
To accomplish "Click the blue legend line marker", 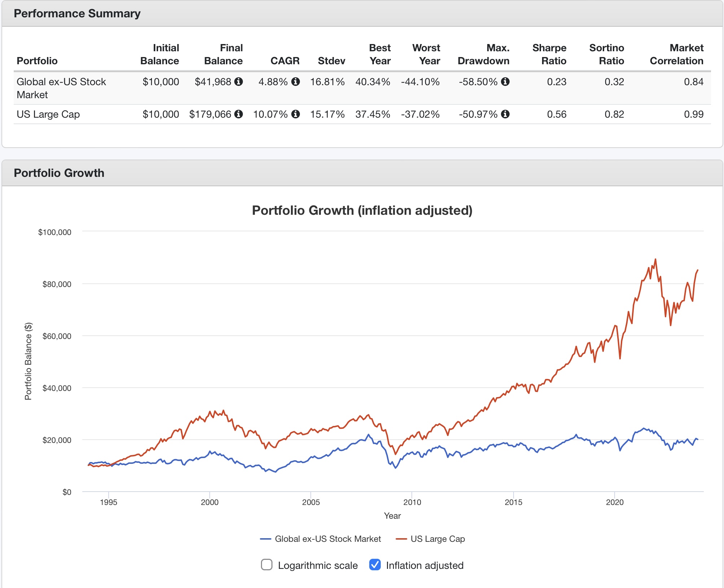I will 266,539.
